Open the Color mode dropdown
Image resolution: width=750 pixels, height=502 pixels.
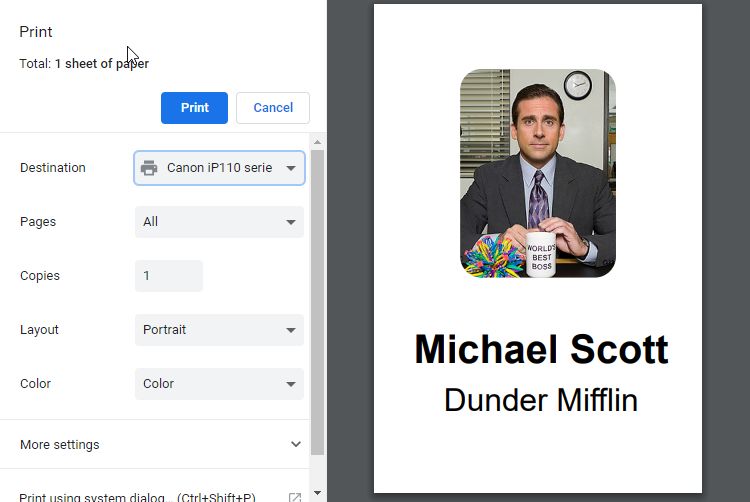point(220,384)
